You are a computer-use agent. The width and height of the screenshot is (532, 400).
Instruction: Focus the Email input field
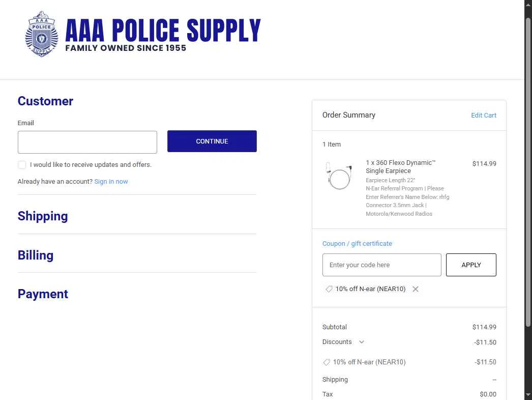[87, 142]
